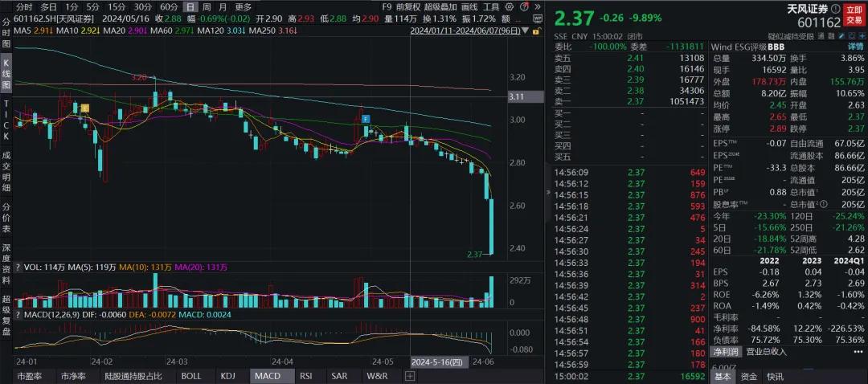Open ESG rating 详情 link
The width and height of the screenshot is (868, 384).
click(856, 47)
